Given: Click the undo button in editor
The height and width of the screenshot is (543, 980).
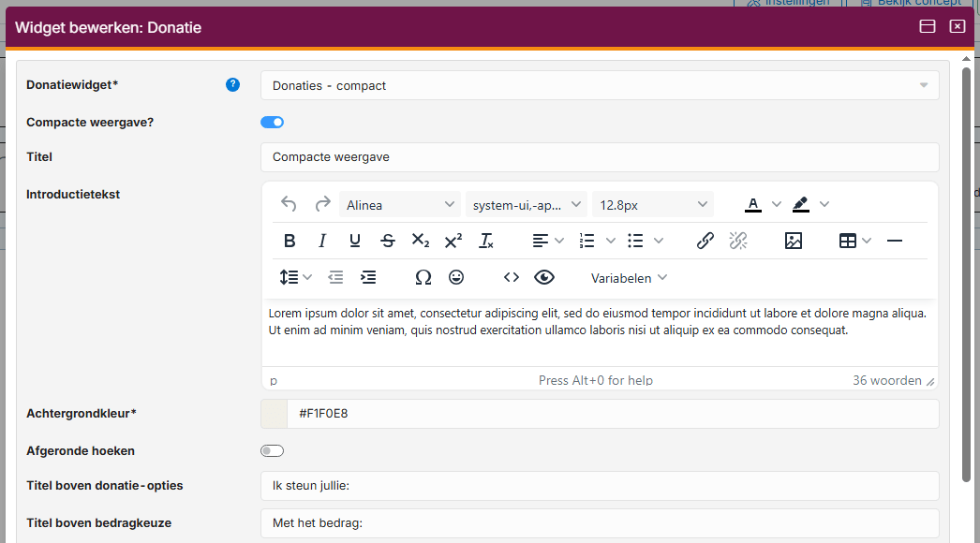Looking at the screenshot, I should pos(290,205).
